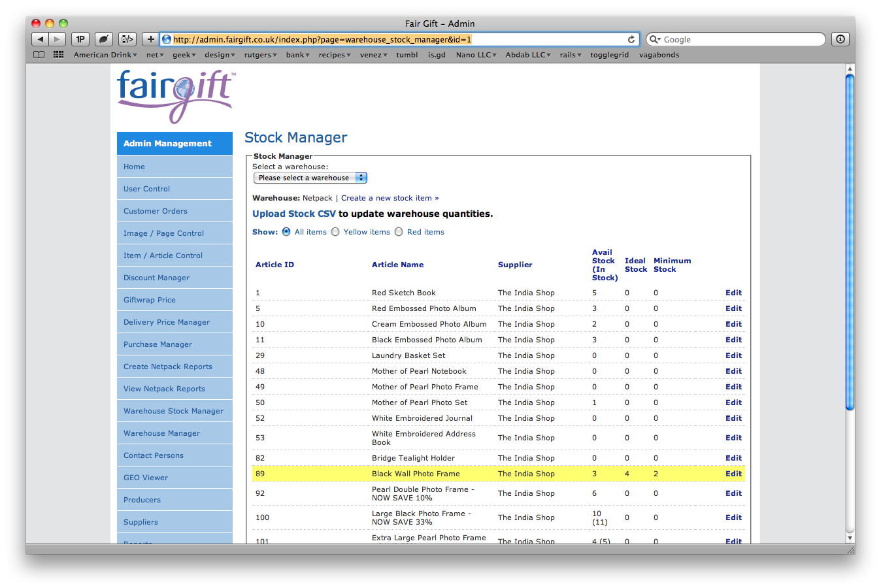This screenshot has width=881, height=588.
Task: Go to Customer Orders in sidebar
Action: point(156,211)
